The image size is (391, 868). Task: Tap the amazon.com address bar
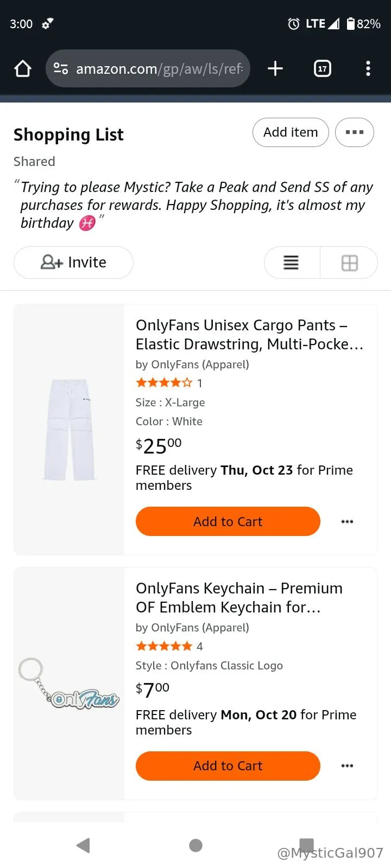159,69
